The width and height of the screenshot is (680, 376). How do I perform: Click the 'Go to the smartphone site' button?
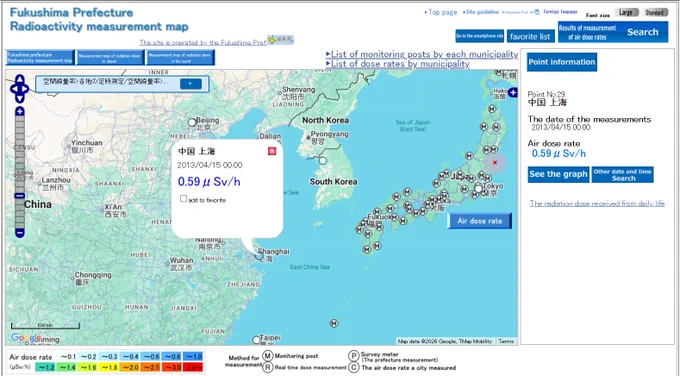tap(480, 36)
